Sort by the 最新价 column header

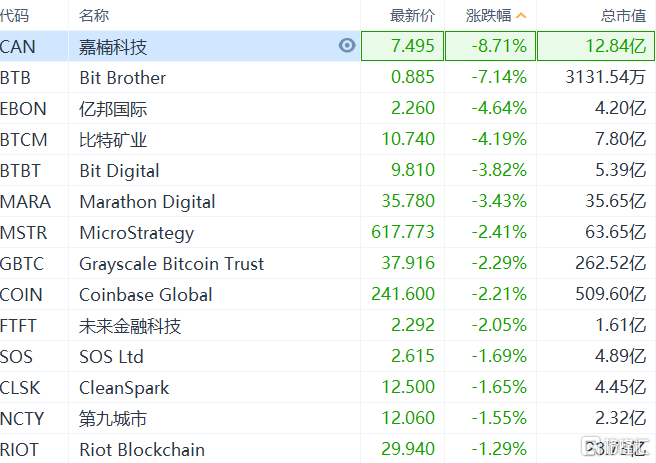point(412,16)
